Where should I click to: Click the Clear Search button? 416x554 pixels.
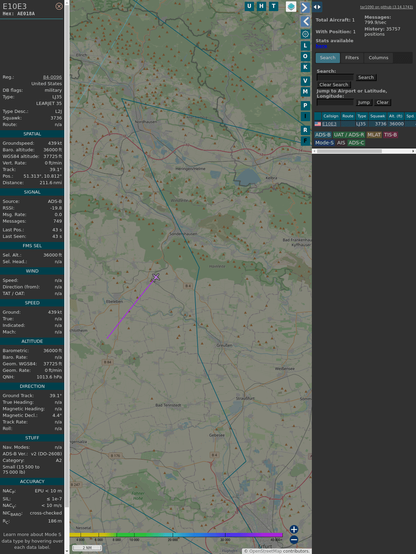pos(334,84)
